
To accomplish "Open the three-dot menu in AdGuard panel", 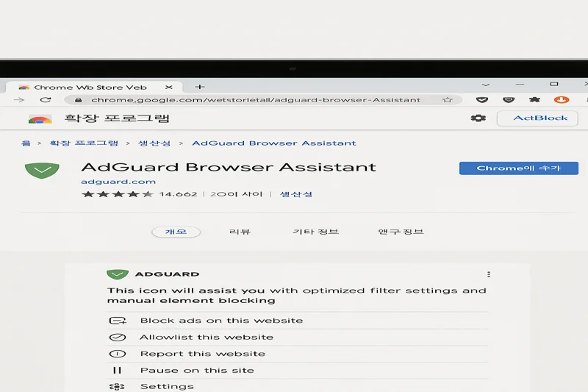I will pyautogui.click(x=488, y=274).
